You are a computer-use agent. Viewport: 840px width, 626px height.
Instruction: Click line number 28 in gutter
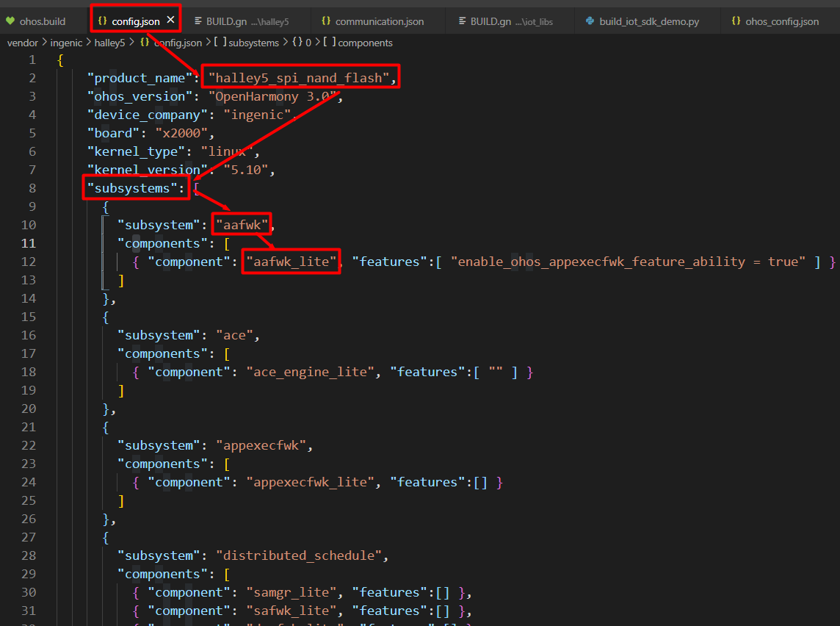coord(29,555)
